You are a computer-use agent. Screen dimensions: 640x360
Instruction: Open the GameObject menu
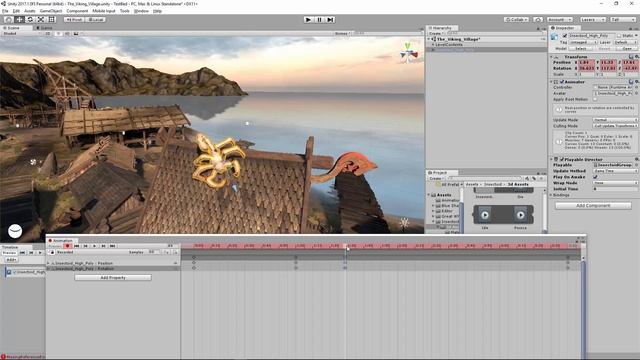point(51,11)
